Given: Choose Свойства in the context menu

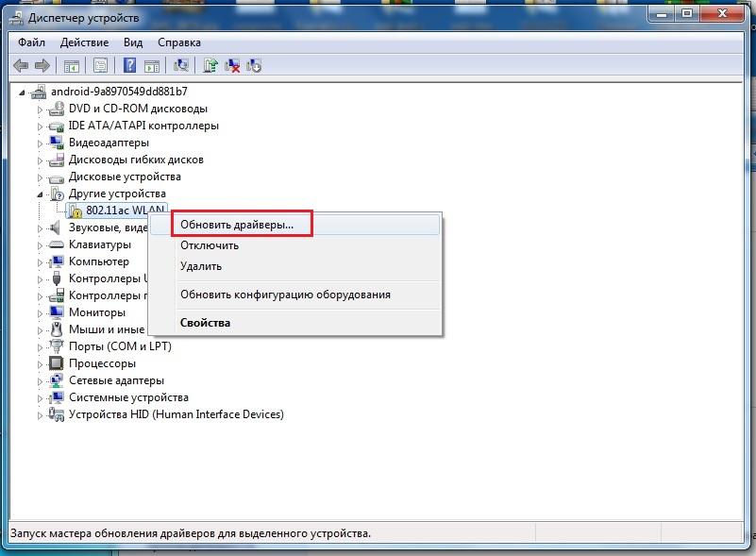Looking at the screenshot, I should pyautogui.click(x=295, y=323).
